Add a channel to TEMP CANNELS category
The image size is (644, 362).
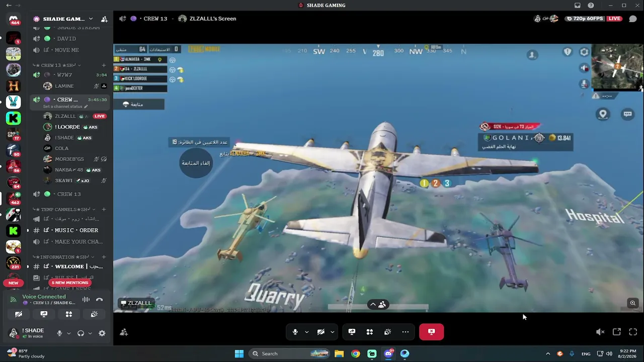point(104,209)
